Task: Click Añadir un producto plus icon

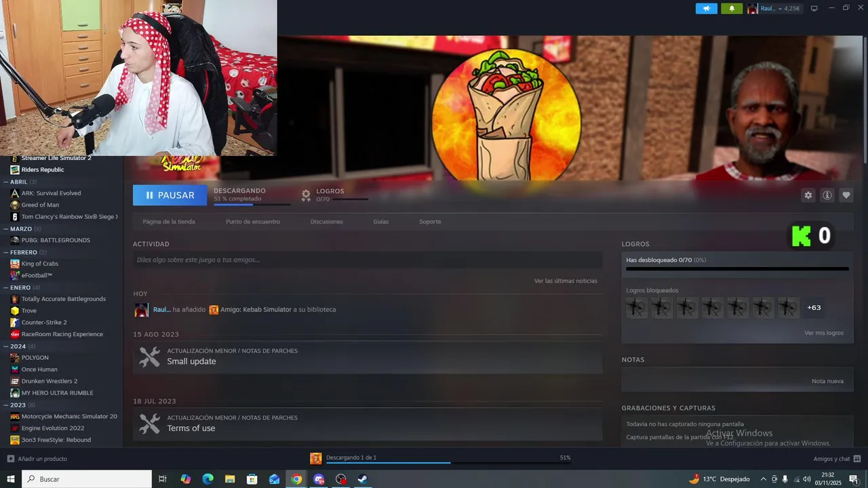Action: pos(10,459)
